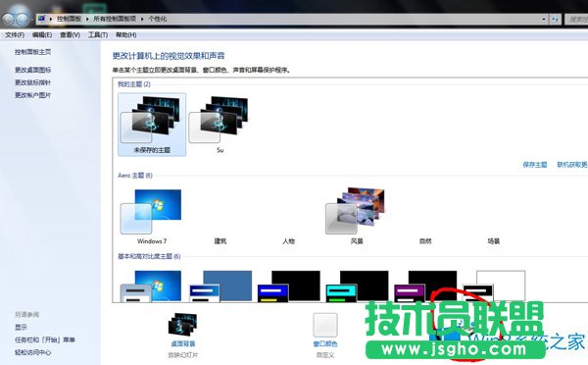
Task: Click the 控制面板 breadcrumb segment
Action: point(69,19)
